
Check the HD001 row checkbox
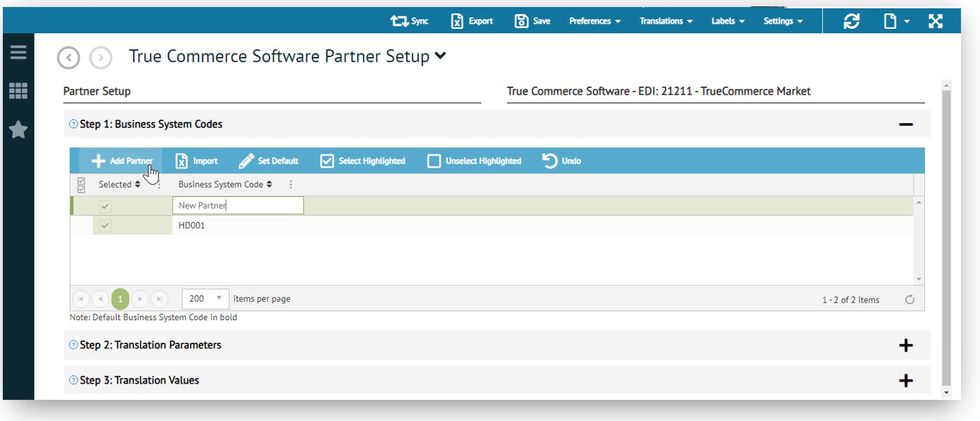(104, 226)
